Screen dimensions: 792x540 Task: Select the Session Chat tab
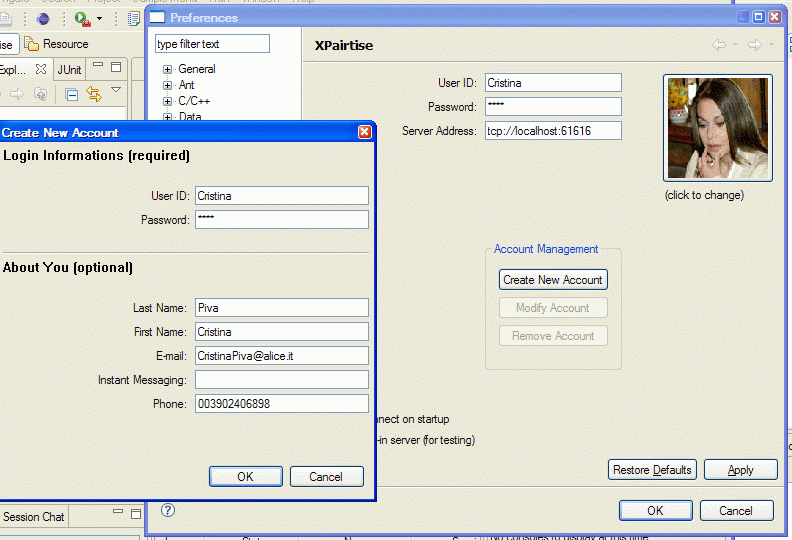pyautogui.click(x=34, y=517)
